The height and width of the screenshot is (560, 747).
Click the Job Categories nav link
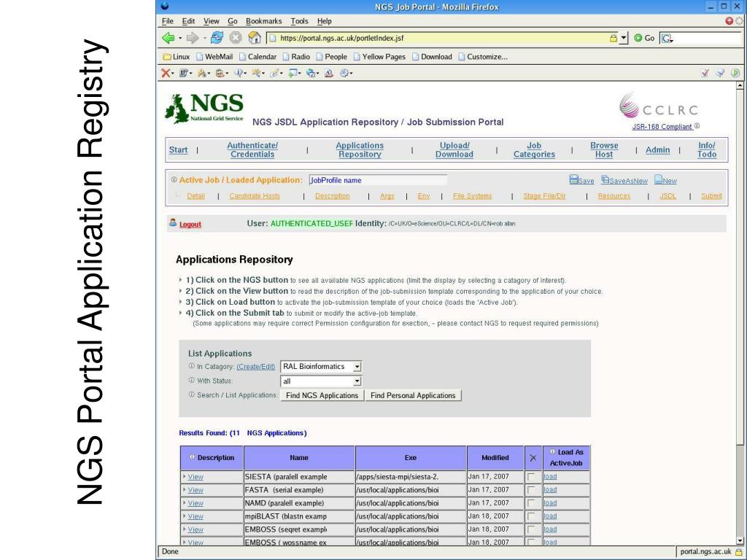534,149
